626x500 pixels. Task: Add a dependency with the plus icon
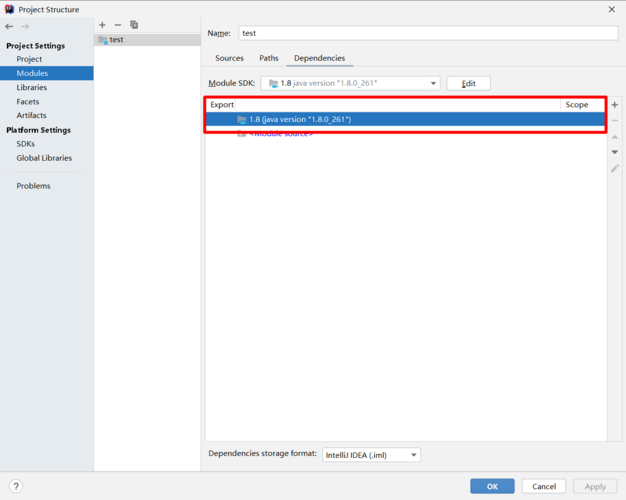click(x=615, y=105)
